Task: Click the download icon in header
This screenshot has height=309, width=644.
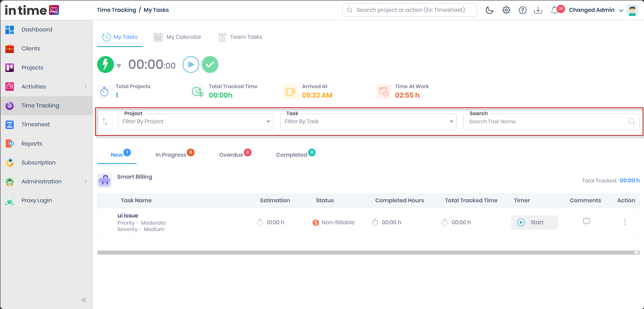Action: [x=538, y=10]
